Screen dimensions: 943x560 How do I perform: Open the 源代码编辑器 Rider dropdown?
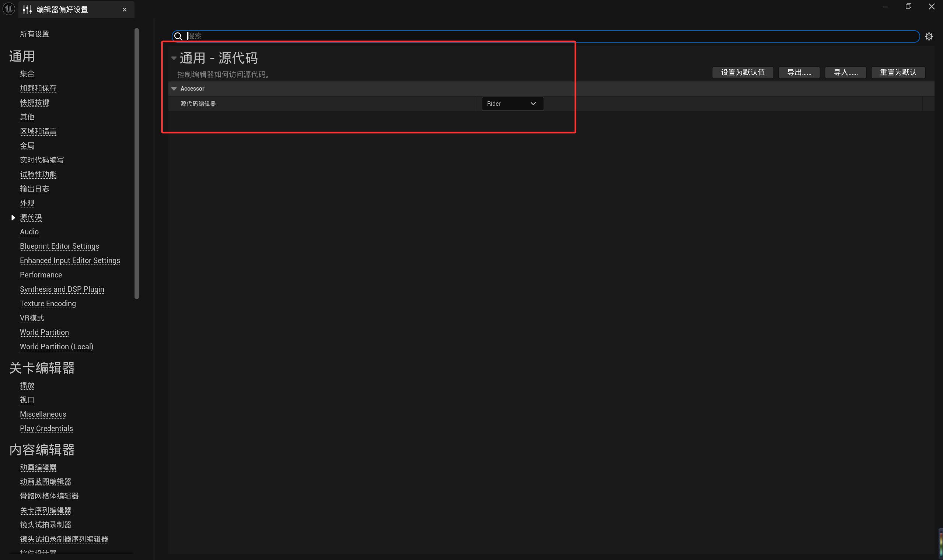tap(512, 104)
